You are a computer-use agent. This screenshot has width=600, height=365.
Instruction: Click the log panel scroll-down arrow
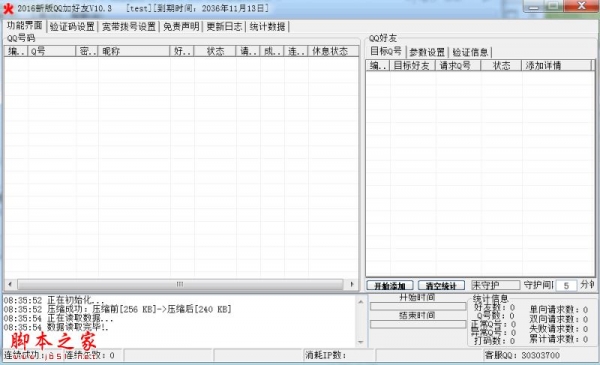click(360, 342)
